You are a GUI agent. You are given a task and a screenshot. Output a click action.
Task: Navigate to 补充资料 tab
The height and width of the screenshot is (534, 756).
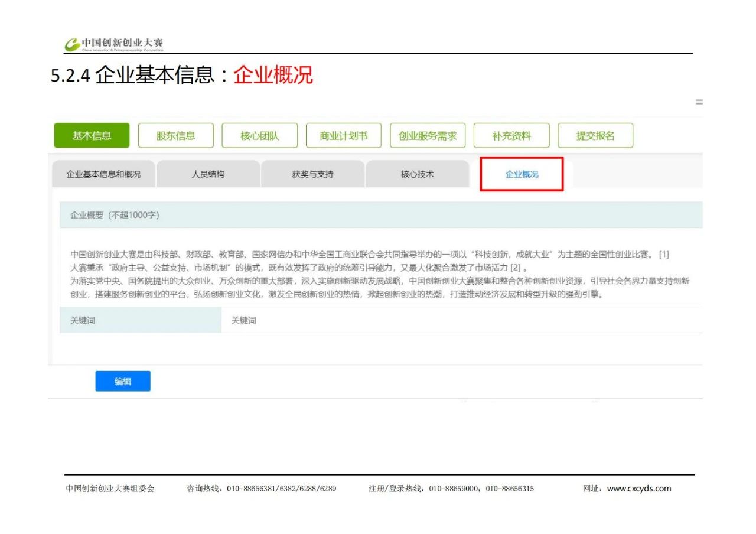[x=511, y=136]
